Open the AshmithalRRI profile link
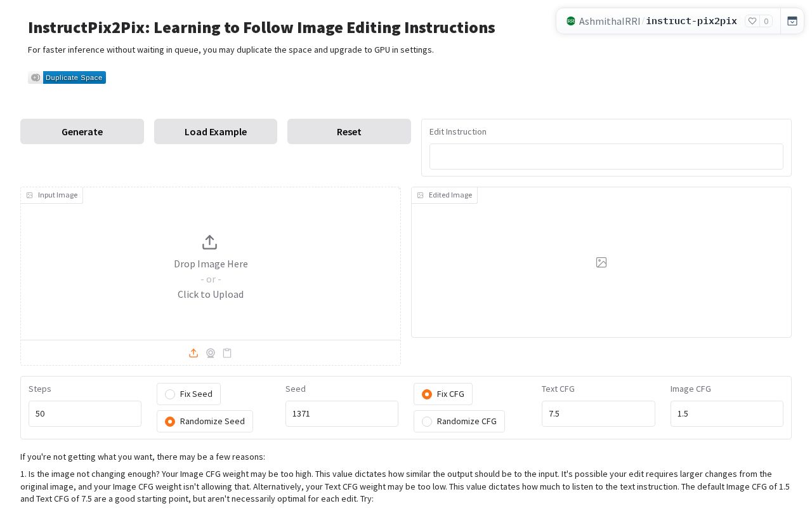The width and height of the screenshot is (812, 508). pyautogui.click(x=610, y=21)
